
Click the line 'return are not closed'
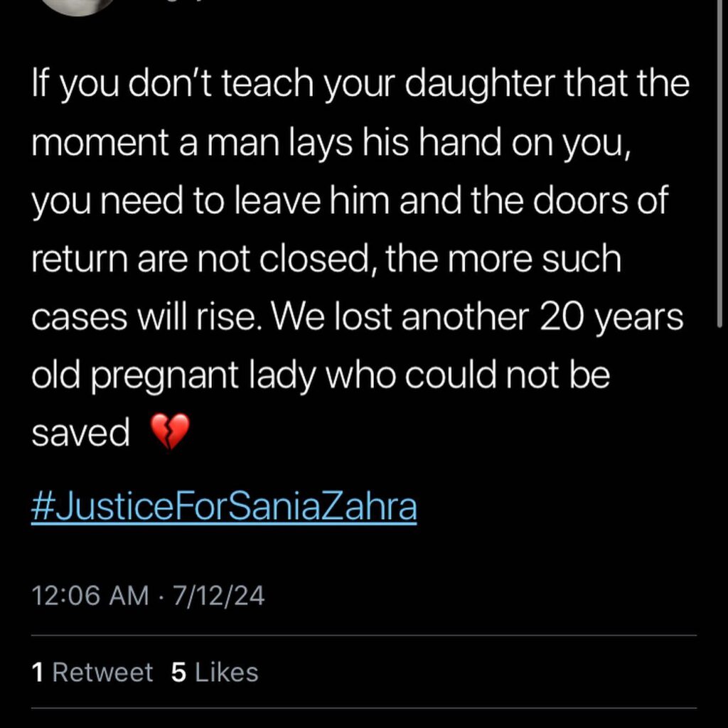click(x=326, y=259)
